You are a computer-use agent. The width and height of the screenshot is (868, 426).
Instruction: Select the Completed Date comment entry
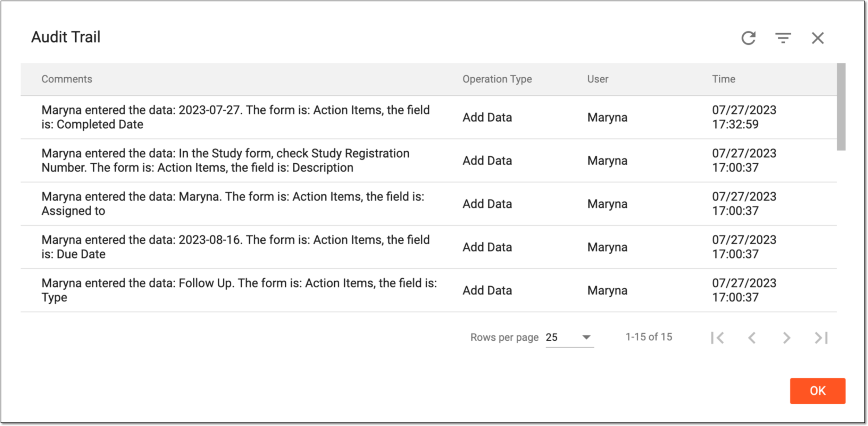235,117
